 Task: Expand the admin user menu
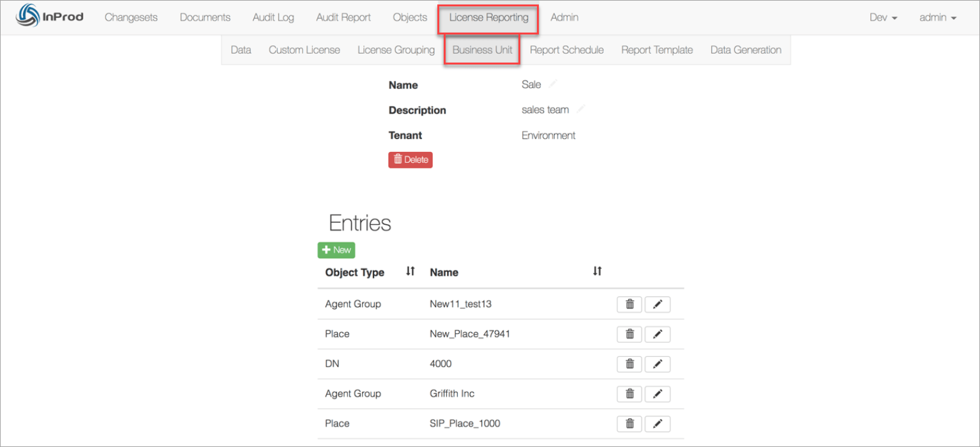938,18
